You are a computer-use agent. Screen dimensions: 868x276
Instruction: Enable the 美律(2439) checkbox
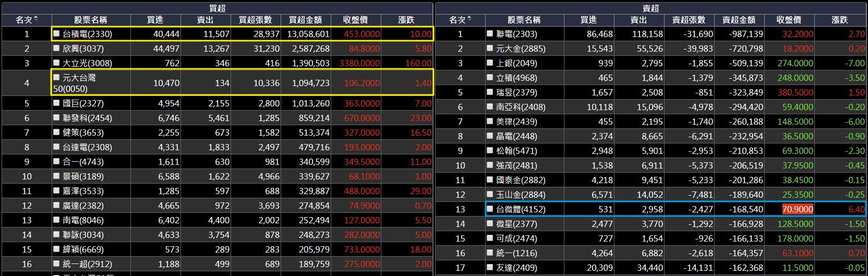point(490,121)
